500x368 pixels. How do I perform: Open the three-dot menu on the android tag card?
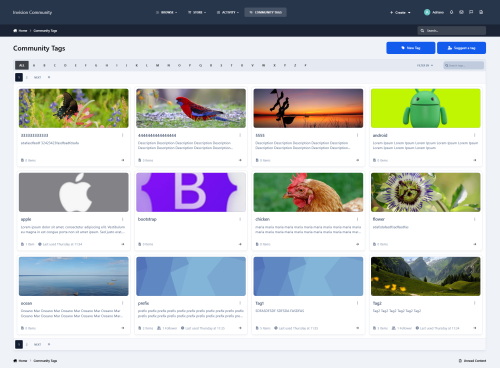pyautogui.click(x=474, y=135)
